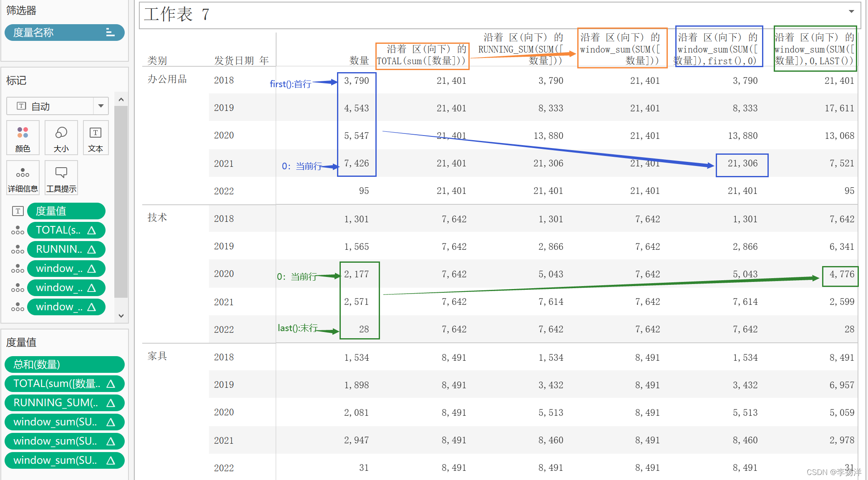Click the 工作表 7 title
The width and height of the screenshot is (868, 480).
click(177, 15)
